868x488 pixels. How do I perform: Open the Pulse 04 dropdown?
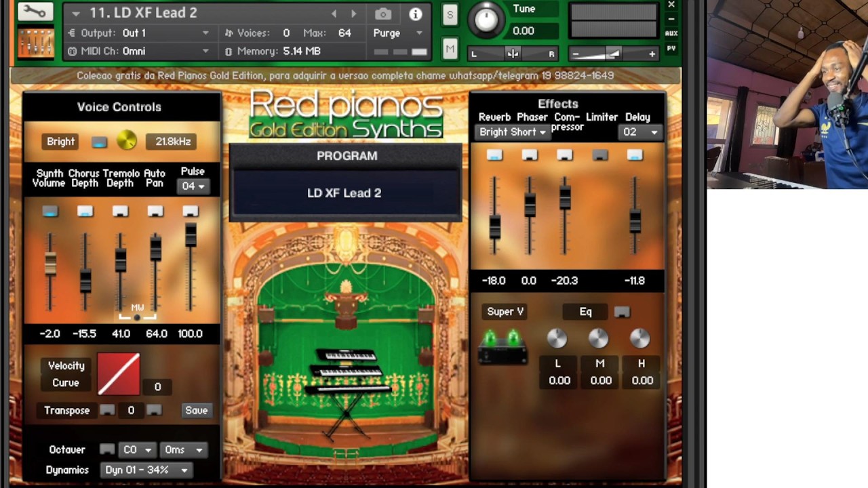tap(193, 186)
